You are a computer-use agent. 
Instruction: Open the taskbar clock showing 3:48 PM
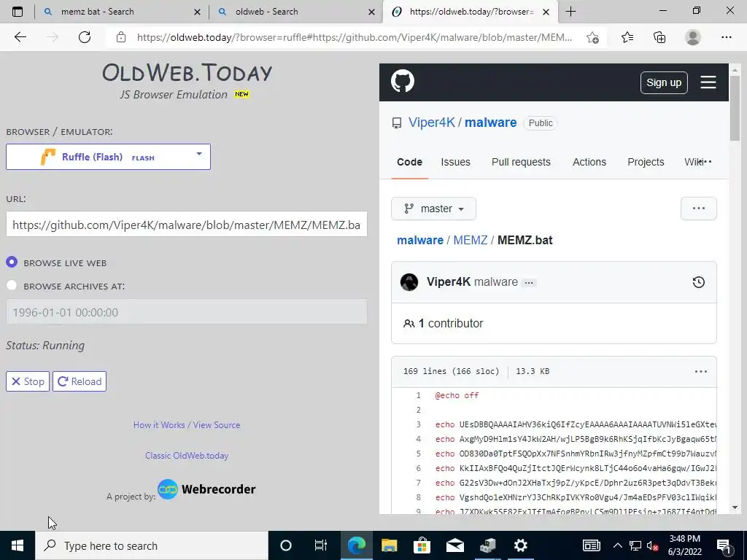click(x=684, y=545)
